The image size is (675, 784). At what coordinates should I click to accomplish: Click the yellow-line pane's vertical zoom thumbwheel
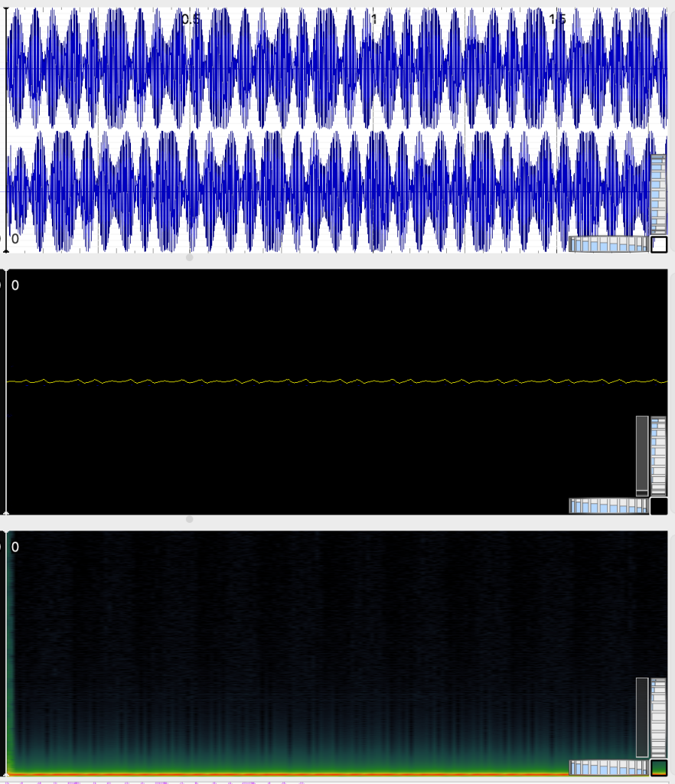658,456
